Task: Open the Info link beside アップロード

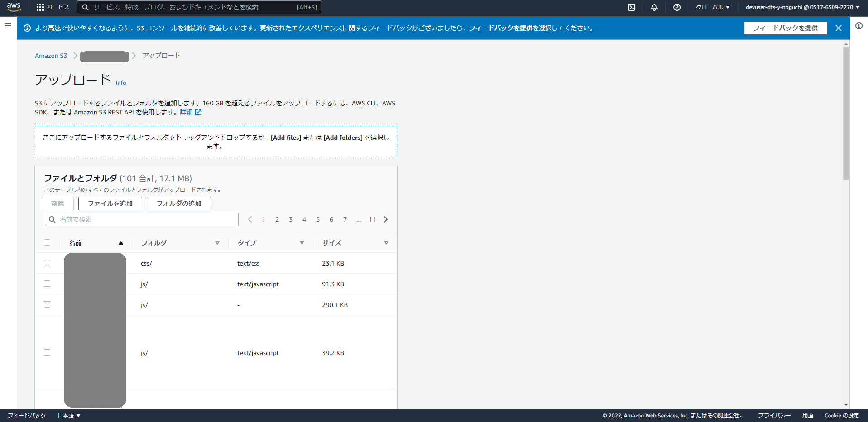Action: [x=121, y=83]
